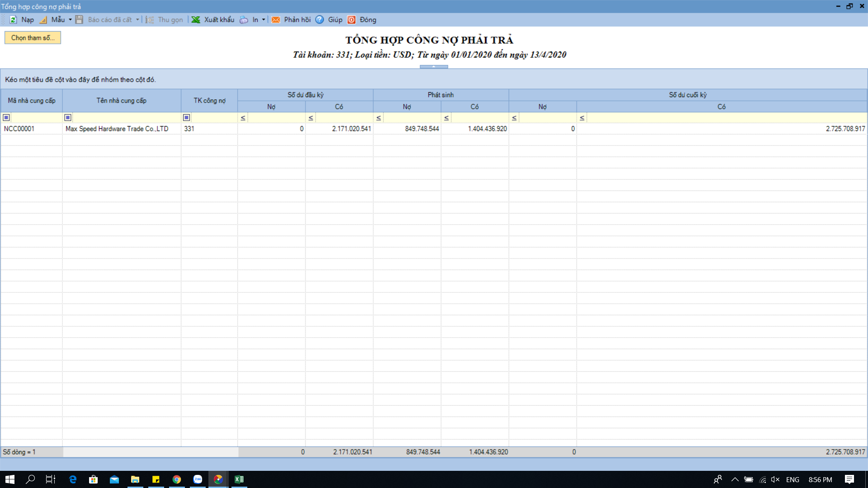Expand the Mẫu dropdown arrow

(x=70, y=20)
